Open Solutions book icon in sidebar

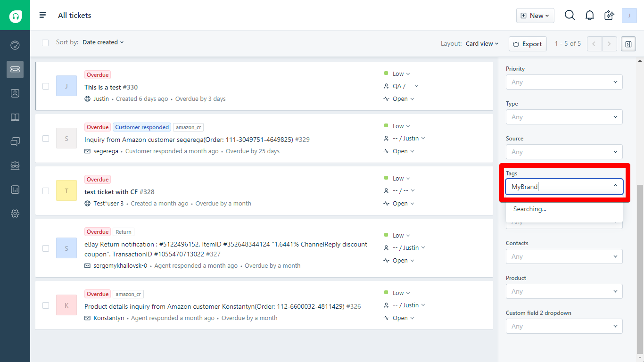point(15,117)
